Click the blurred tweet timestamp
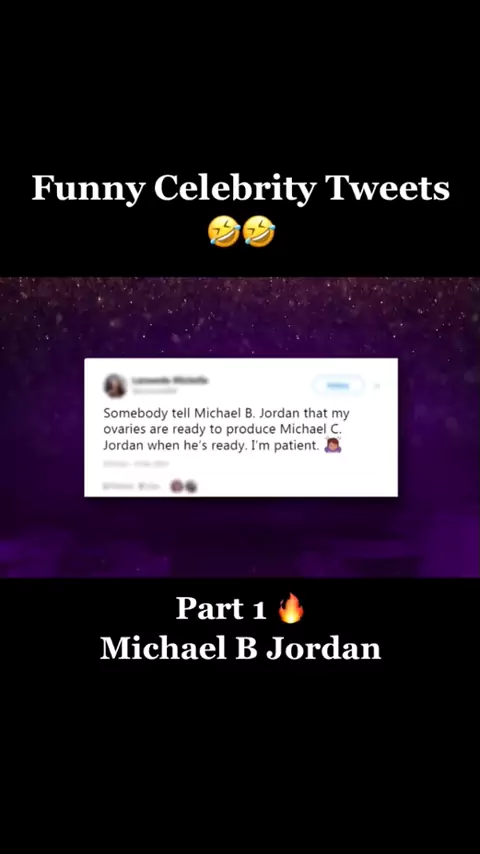Image resolution: width=480 pixels, height=854 pixels. [136, 464]
